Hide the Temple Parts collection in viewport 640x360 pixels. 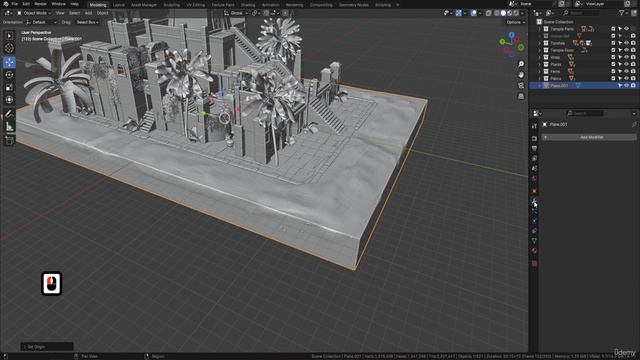click(627, 29)
